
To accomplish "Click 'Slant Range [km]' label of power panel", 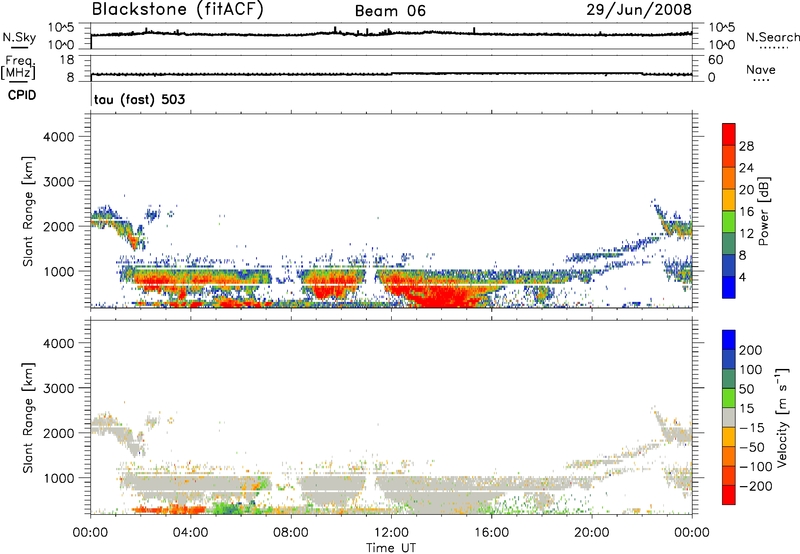I will pos(29,211).
